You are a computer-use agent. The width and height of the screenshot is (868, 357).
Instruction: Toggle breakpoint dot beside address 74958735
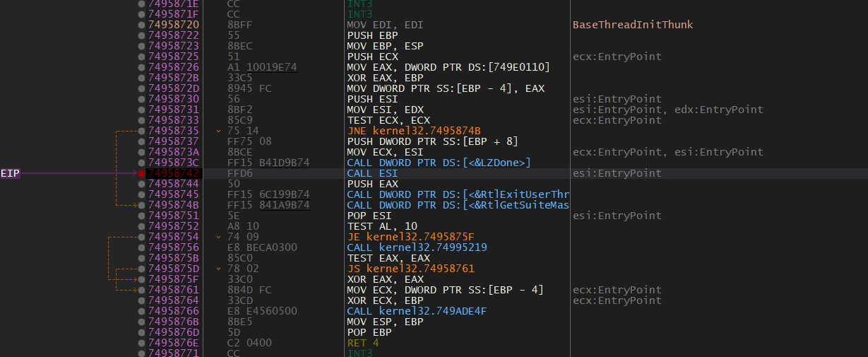point(142,131)
